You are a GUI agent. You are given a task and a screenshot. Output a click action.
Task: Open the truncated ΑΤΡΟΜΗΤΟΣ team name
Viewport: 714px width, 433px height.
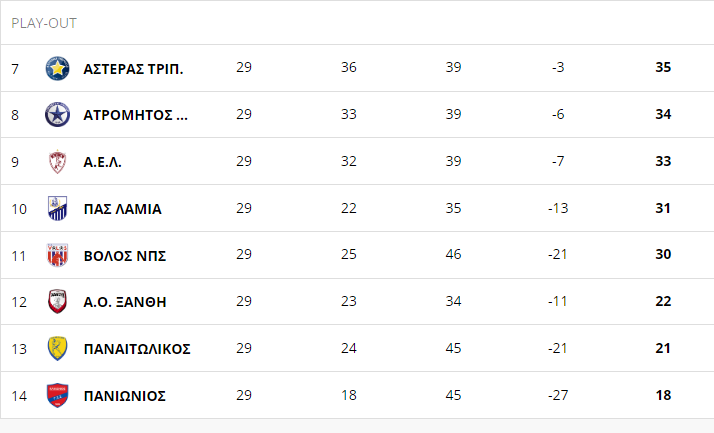pyautogui.click(x=135, y=115)
